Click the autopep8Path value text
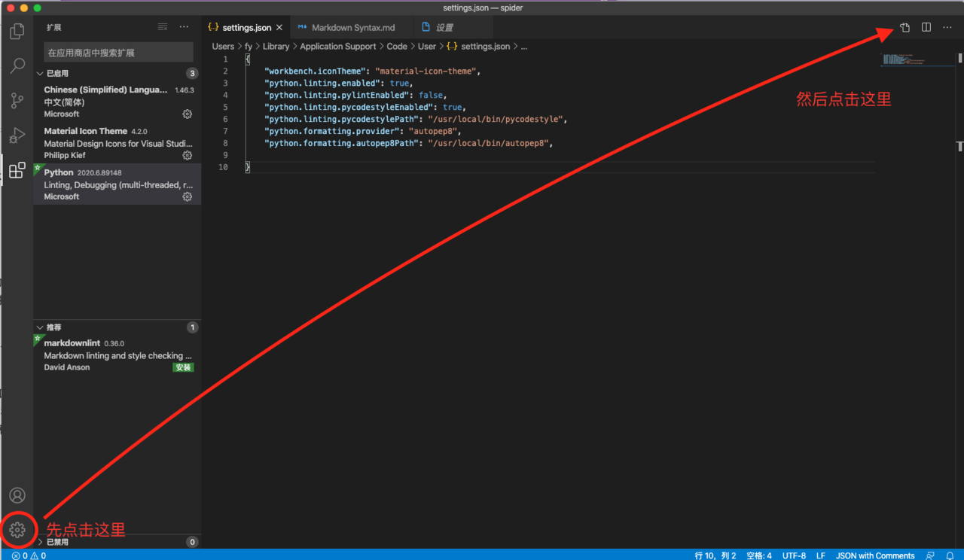Viewport: 964px width, 560px height. (x=488, y=143)
